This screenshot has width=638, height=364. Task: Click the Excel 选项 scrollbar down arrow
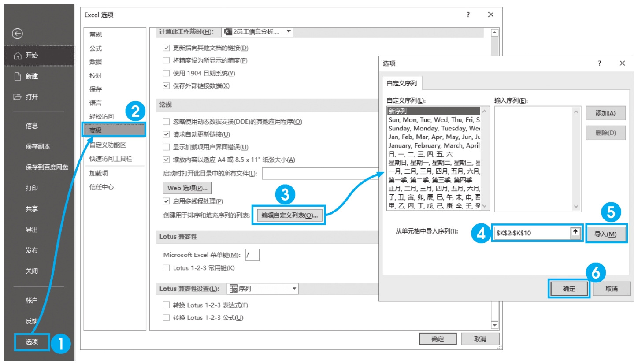pyautogui.click(x=494, y=325)
